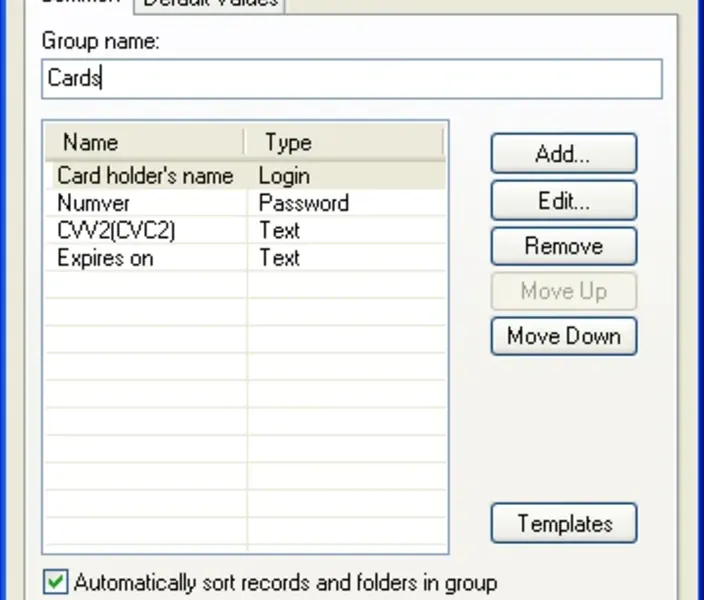Open the Templates button

pos(563,523)
